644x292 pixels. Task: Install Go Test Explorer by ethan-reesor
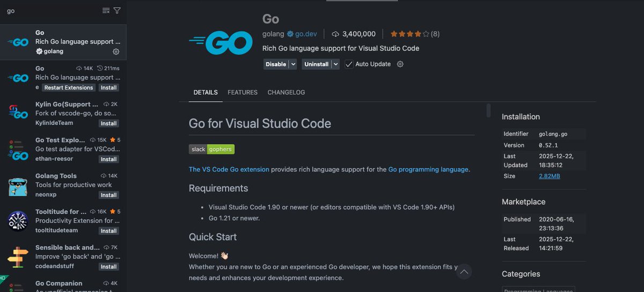[x=108, y=159]
